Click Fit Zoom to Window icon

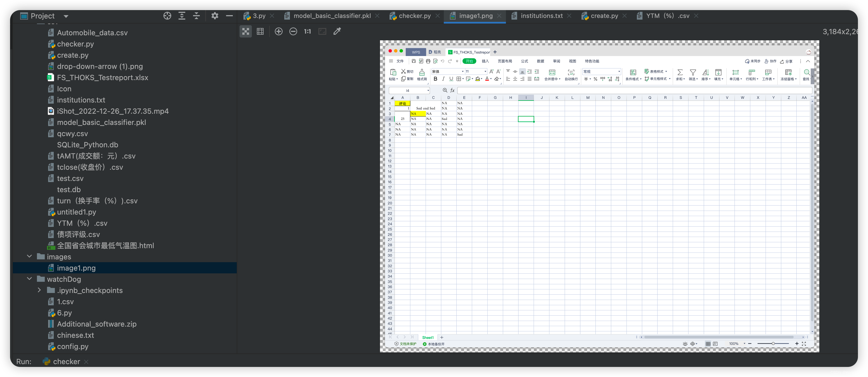[322, 31]
